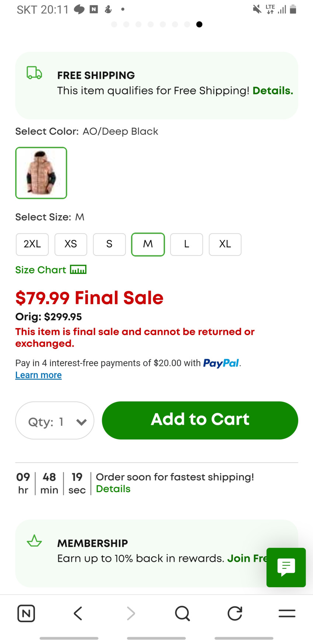The image size is (313, 644).
Task: Choose size S
Action: coord(109,244)
